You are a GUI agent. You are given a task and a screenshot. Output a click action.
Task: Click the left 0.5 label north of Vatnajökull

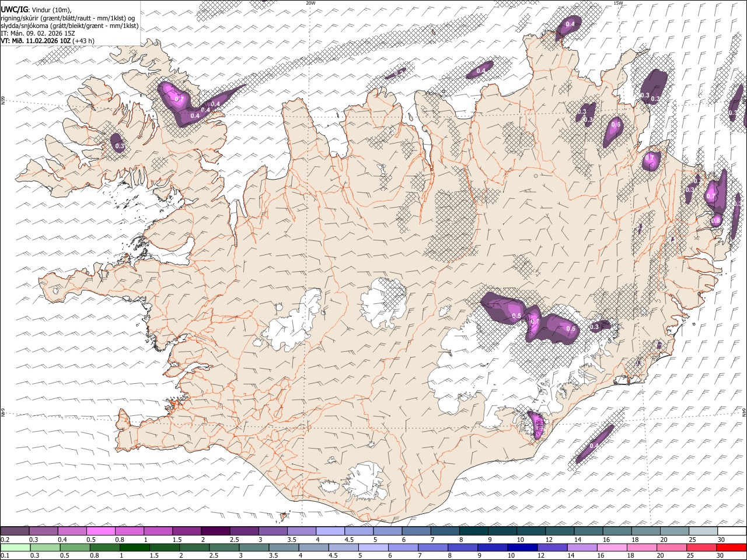pos(516,316)
